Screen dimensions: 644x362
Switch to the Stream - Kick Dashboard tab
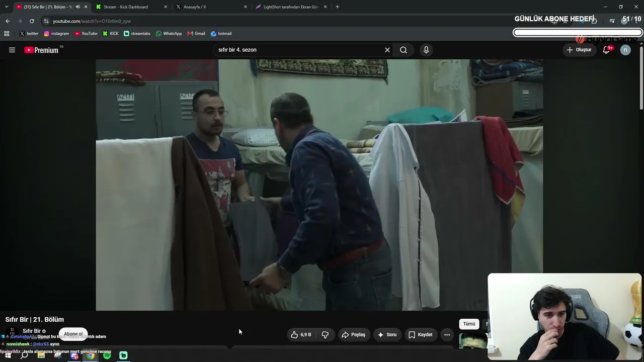coord(130,7)
